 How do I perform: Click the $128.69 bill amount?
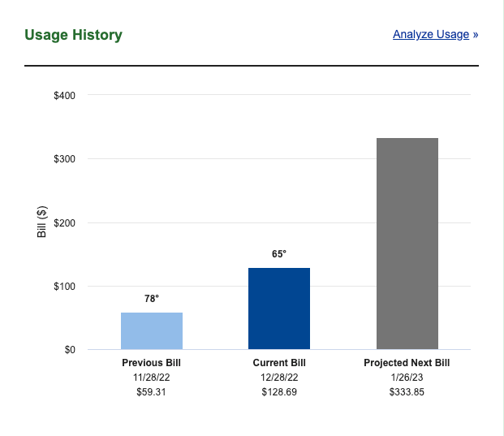279,392
